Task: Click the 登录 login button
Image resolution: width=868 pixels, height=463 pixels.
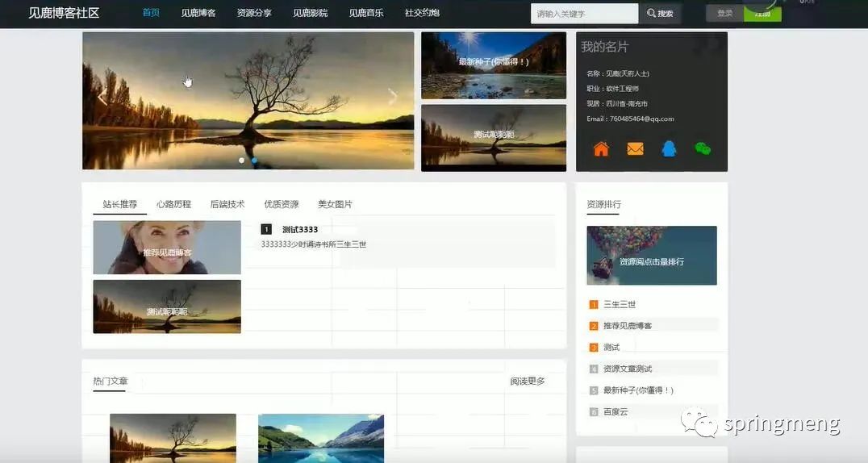Action: point(724,13)
